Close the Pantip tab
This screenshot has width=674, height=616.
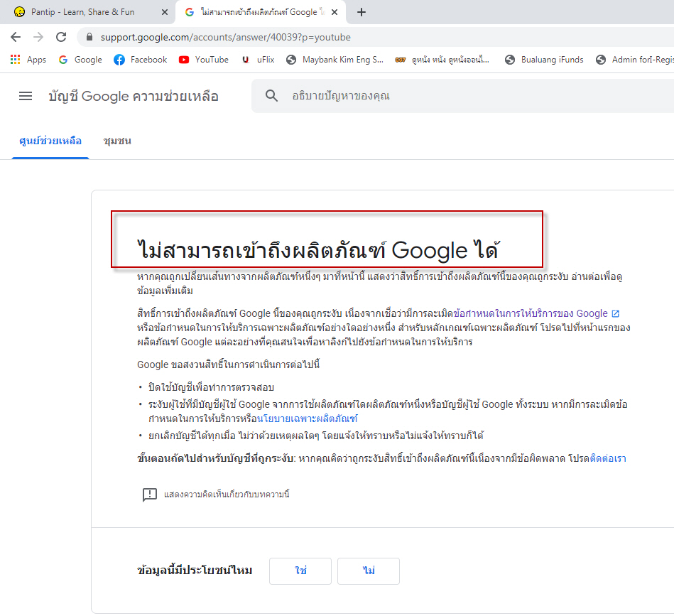(164, 12)
